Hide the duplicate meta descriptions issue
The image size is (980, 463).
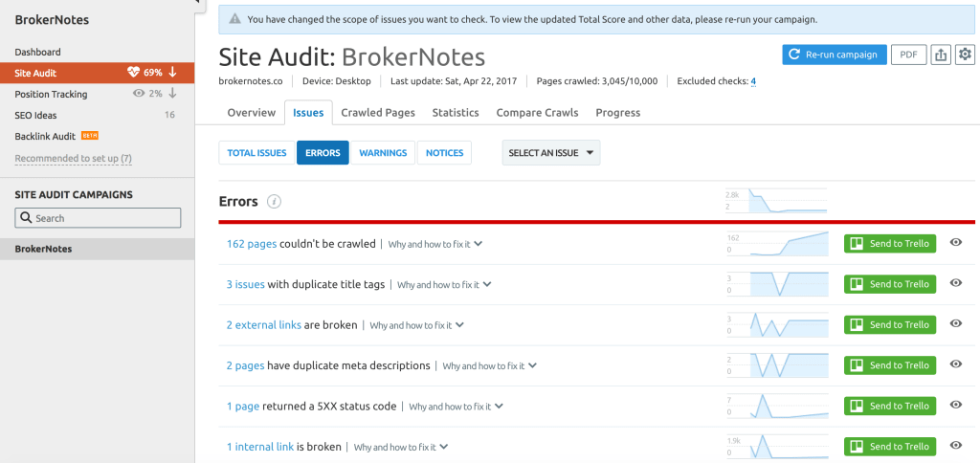tap(956, 364)
